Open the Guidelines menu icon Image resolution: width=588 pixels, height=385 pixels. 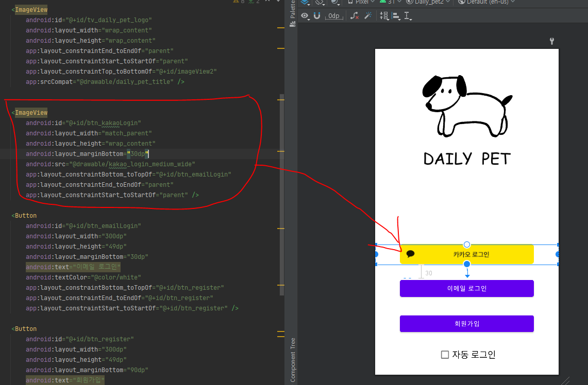pyautogui.click(x=408, y=16)
